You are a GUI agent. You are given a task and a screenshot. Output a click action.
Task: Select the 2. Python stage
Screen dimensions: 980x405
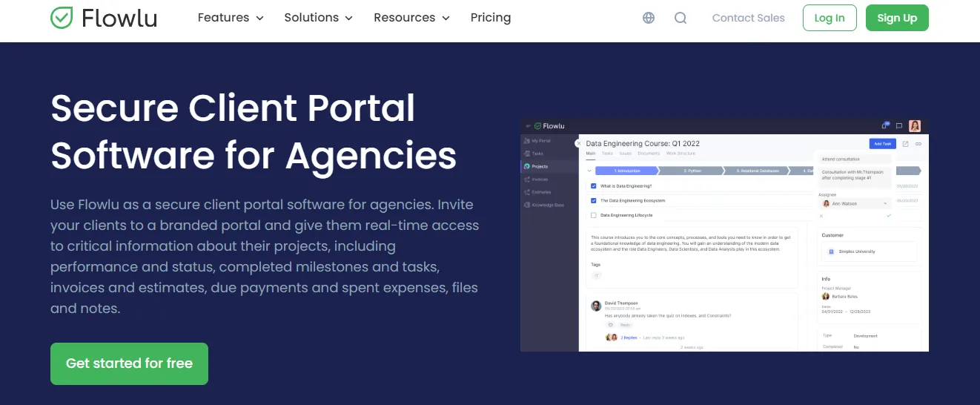(692, 171)
